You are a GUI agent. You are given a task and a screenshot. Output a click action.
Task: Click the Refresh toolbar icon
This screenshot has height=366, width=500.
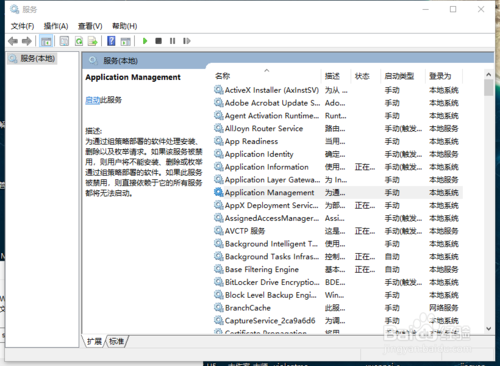[x=79, y=41]
